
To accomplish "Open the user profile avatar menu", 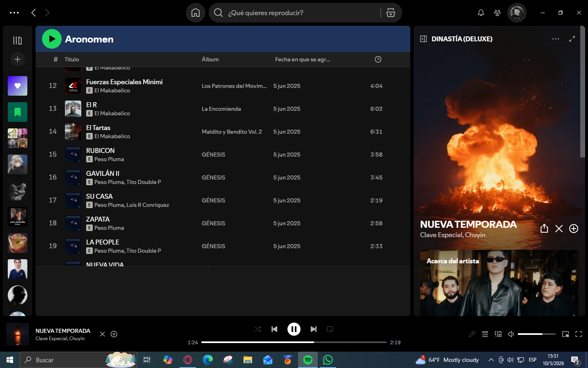I will click(x=517, y=13).
